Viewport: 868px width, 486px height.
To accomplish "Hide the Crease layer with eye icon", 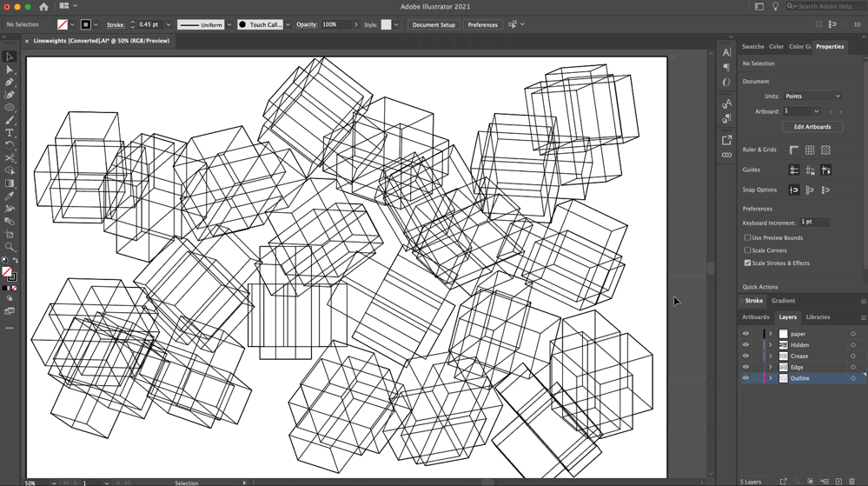I will [x=745, y=356].
